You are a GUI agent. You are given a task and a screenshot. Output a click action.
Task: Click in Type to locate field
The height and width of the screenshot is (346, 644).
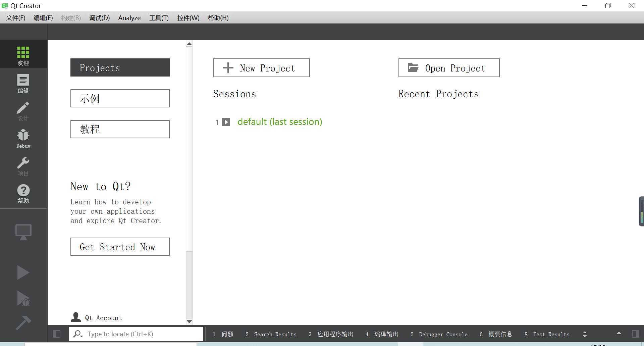136,334
